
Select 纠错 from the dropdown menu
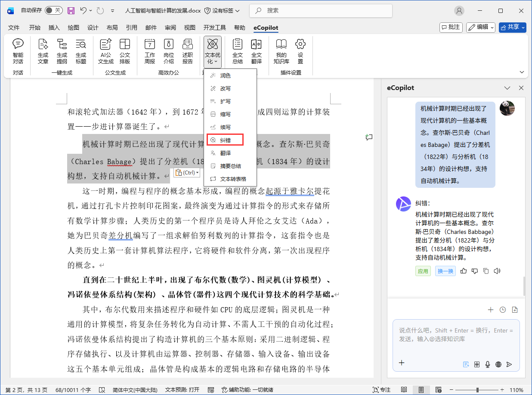coord(225,140)
